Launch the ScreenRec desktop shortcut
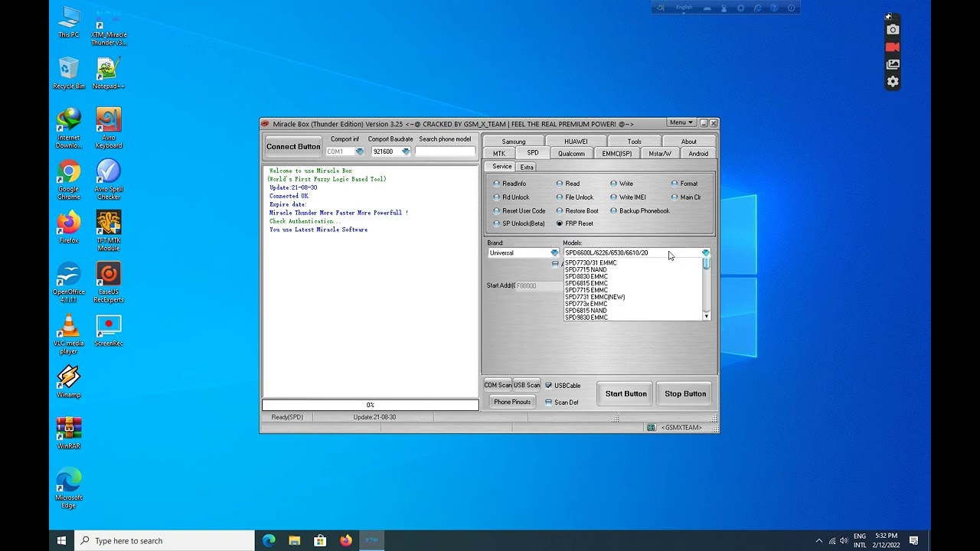This screenshot has width=980, height=551. tap(109, 330)
